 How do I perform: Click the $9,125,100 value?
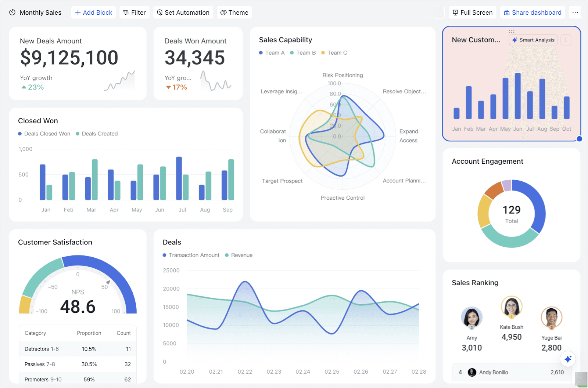pos(69,58)
